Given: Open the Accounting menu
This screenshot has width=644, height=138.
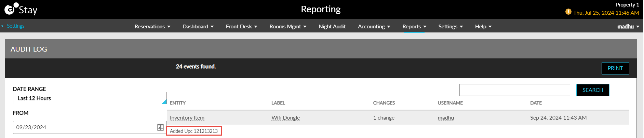Looking at the screenshot, I should 374,26.
